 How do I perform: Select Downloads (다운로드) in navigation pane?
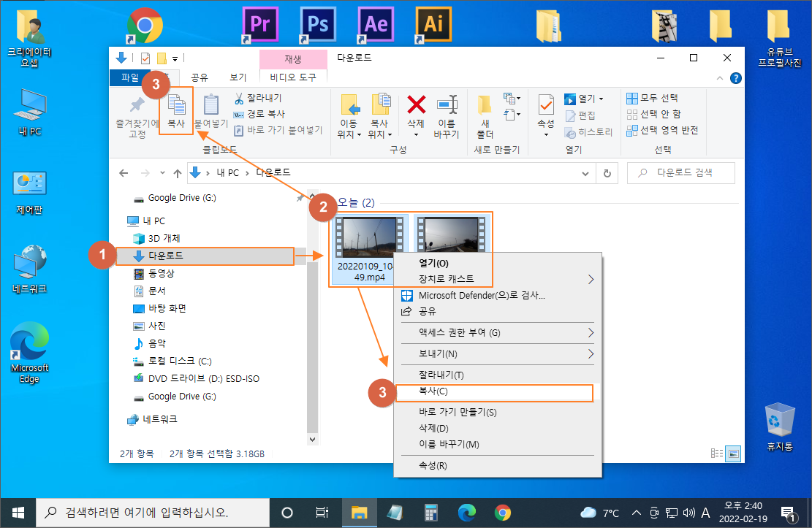(x=205, y=256)
